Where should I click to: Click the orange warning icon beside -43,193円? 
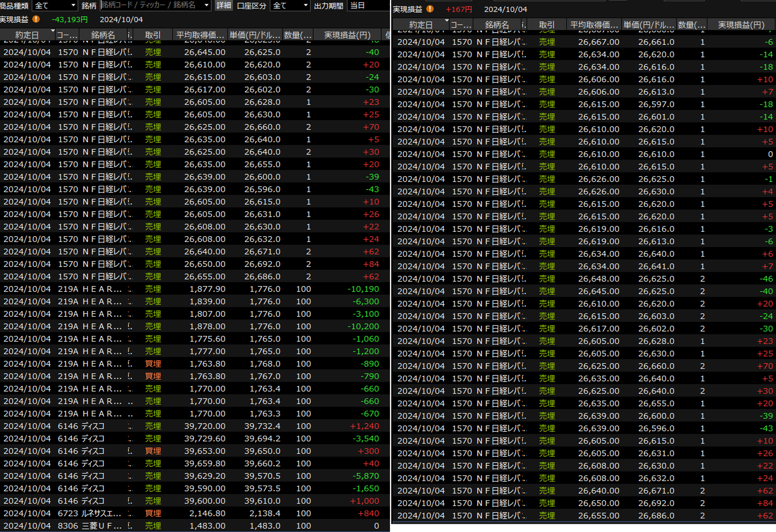36,19
